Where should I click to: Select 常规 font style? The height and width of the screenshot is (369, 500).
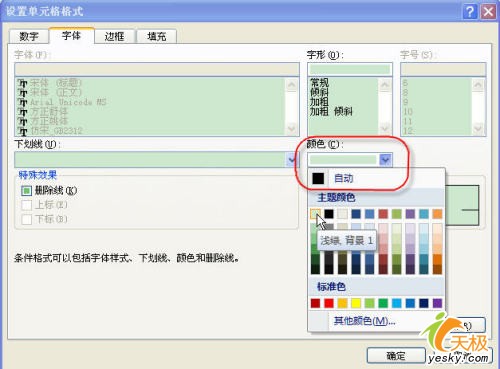pyautogui.click(x=319, y=82)
